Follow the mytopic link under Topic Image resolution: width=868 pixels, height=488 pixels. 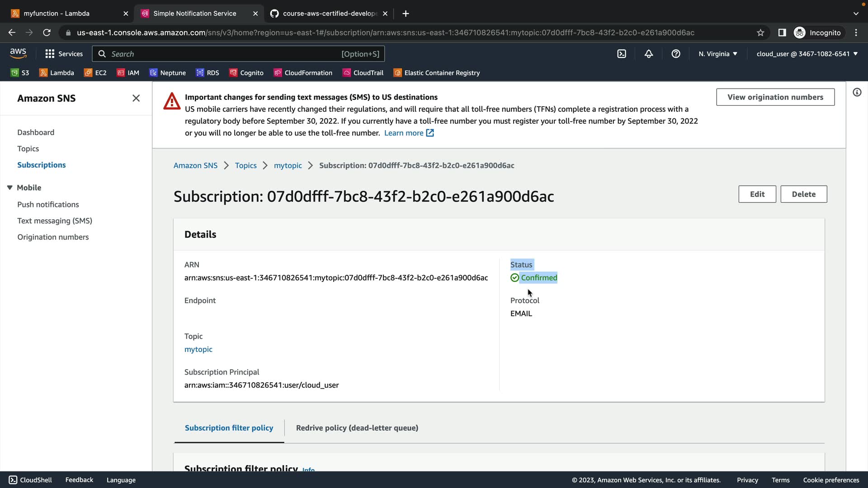click(198, 349)
